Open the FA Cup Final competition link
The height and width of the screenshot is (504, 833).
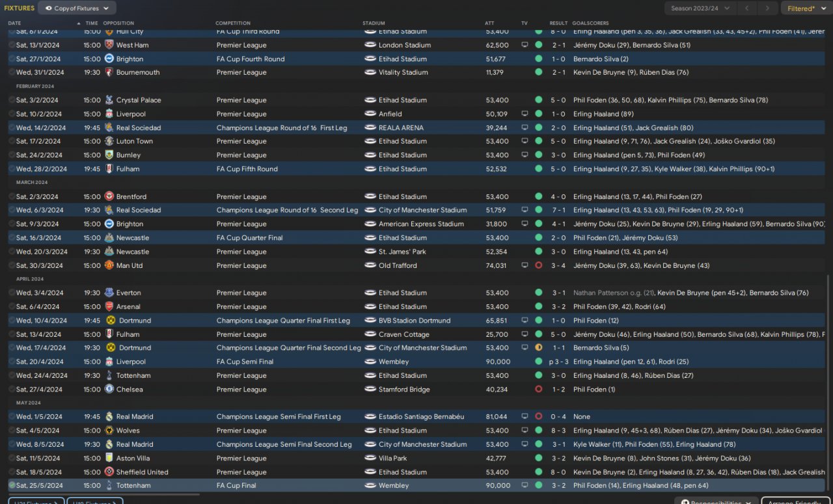(236, 485)
